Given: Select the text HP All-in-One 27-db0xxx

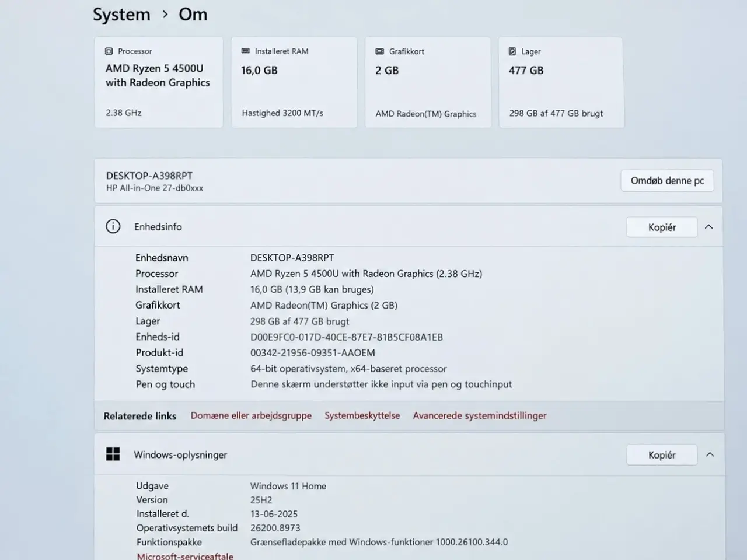Looking at the screenshot, I should [x=155, y=188].
